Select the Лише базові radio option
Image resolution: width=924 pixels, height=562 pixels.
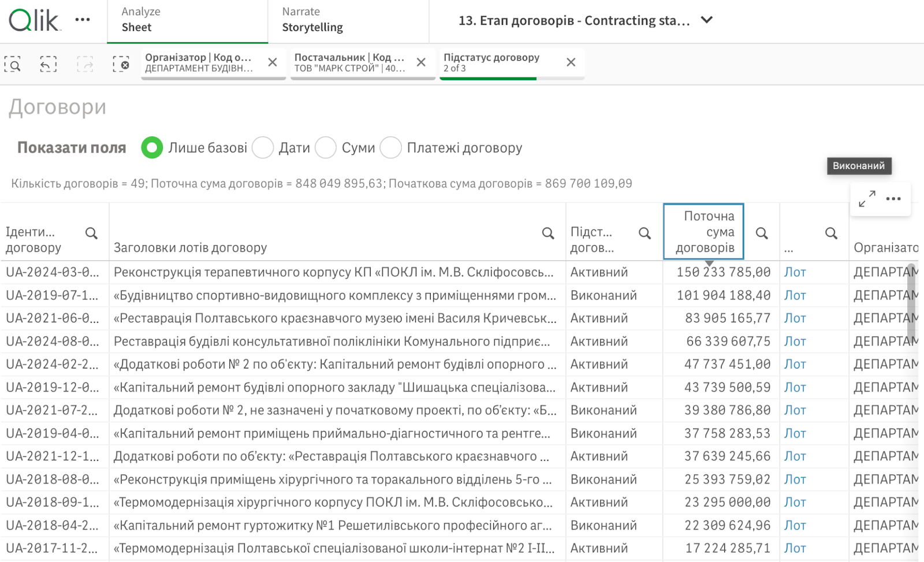click(152, 148)
